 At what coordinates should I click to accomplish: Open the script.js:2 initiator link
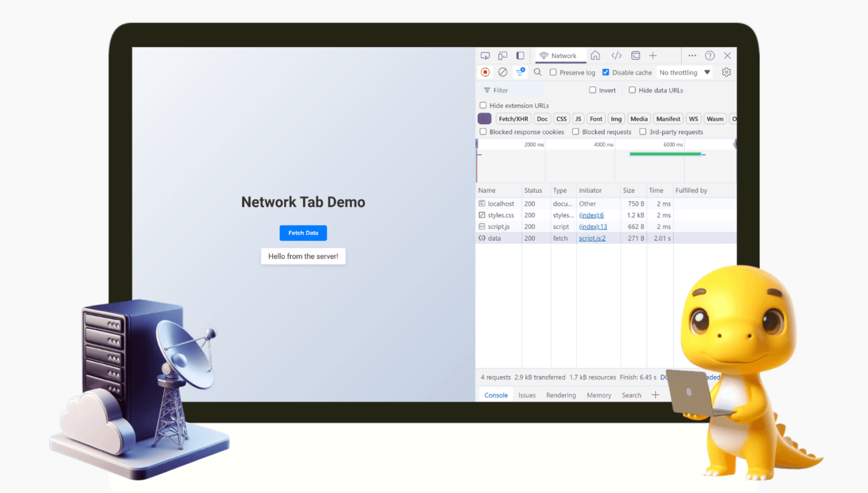[x=592, y=238]
